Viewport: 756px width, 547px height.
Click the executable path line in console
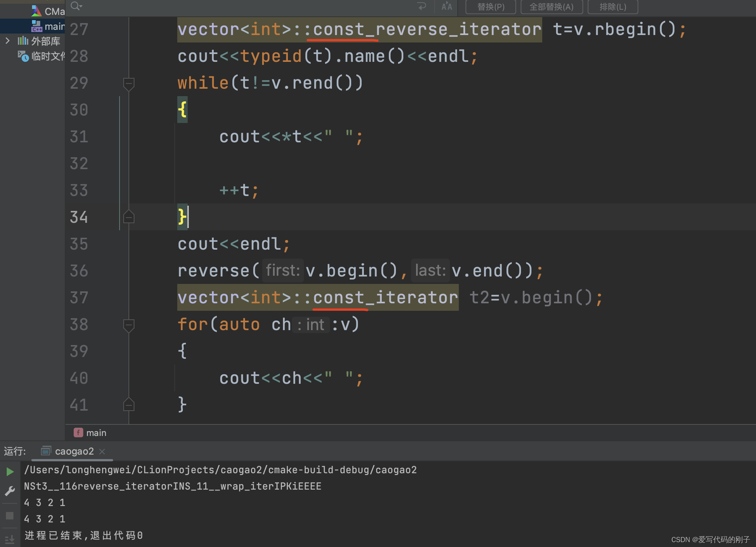(220, 470)
